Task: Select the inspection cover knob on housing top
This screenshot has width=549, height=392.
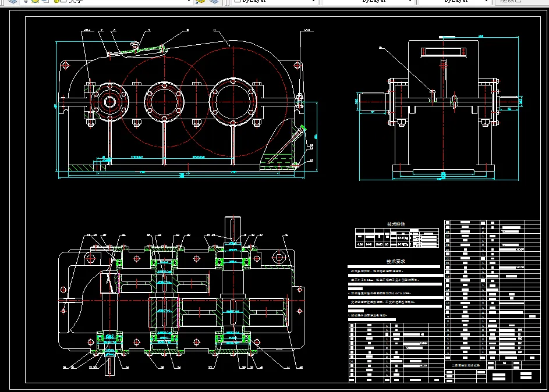Action: pos(135,46)
